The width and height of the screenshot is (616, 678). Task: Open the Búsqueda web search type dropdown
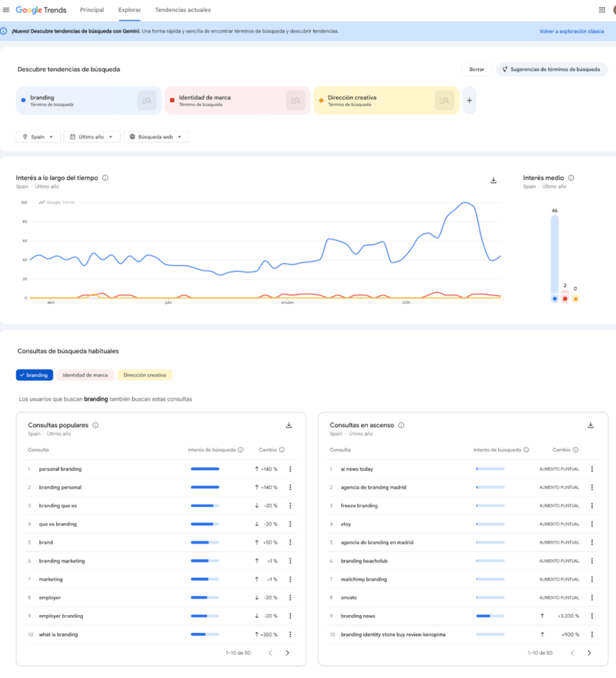pos(156,137)
